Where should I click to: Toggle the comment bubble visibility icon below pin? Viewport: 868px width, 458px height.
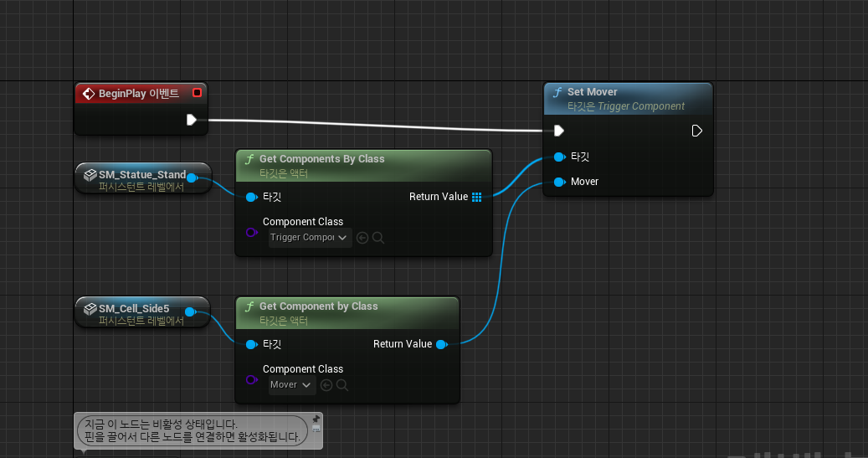[x=316, y=429]
